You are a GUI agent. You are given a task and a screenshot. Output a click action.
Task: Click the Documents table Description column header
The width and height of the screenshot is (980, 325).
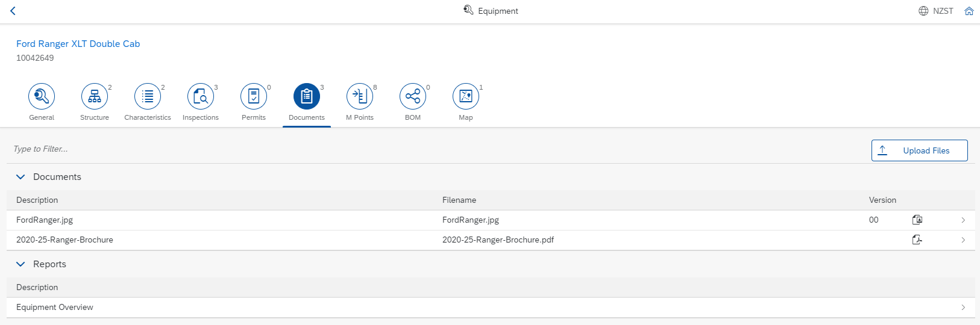point(37,200)
